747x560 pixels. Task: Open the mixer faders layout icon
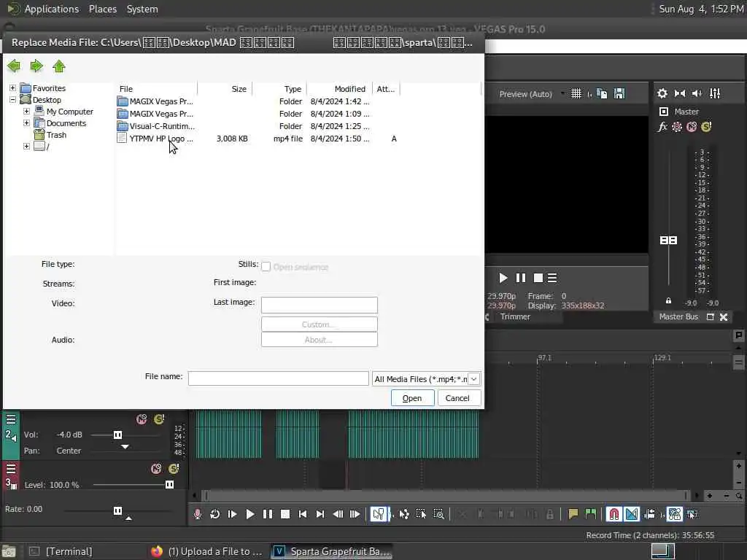point(715,93)
